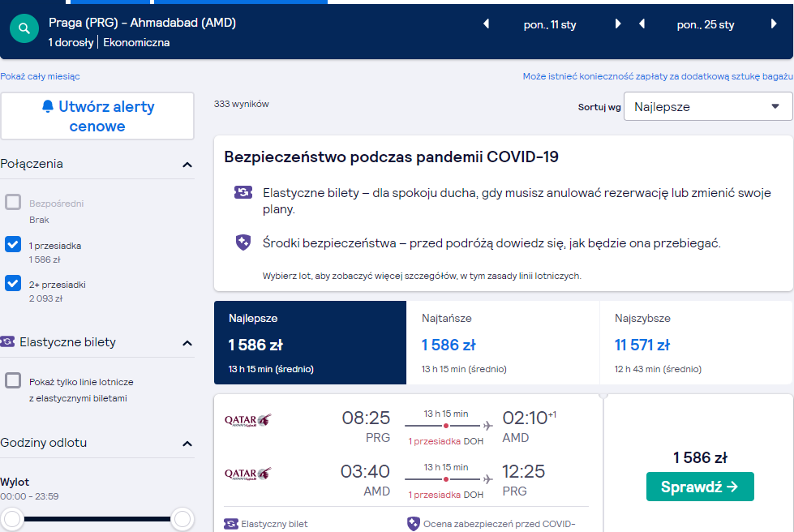Open the green search magnifier icon
The image size is (794, 532).
tap(24, 28)
